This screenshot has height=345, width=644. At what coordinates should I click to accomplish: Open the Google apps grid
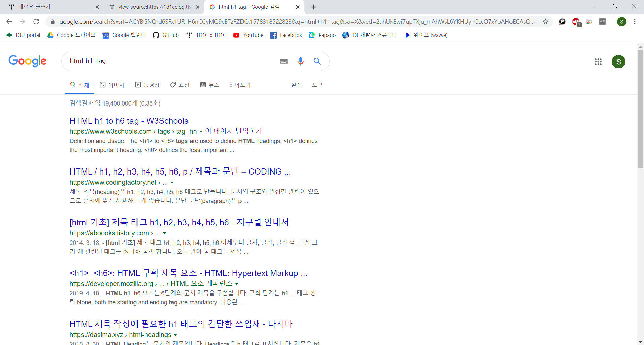598,62
